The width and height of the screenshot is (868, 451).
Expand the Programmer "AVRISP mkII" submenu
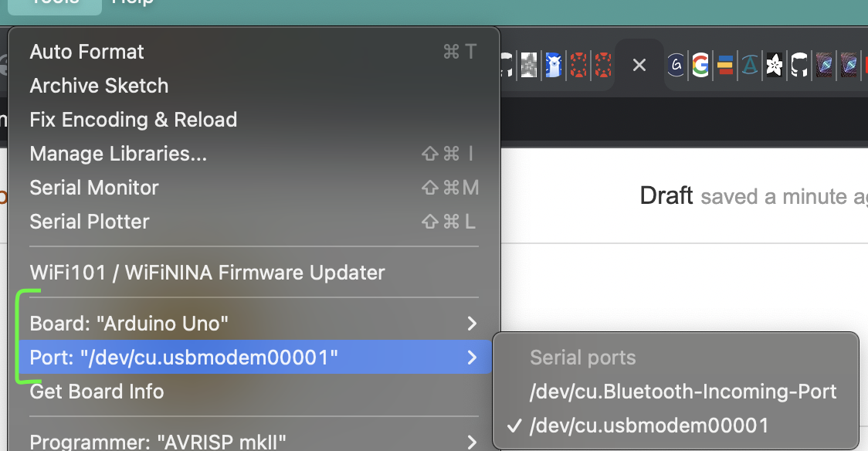pos(472,443)
